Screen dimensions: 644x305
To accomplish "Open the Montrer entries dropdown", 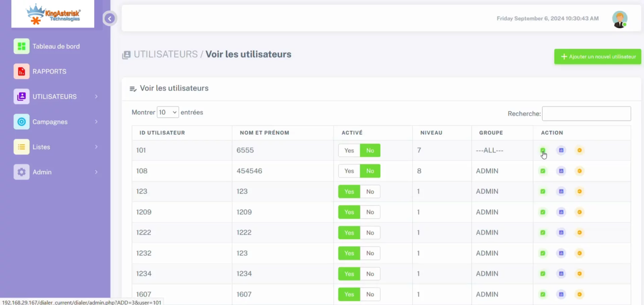I will pyautogui.click(x=167, y=112).
